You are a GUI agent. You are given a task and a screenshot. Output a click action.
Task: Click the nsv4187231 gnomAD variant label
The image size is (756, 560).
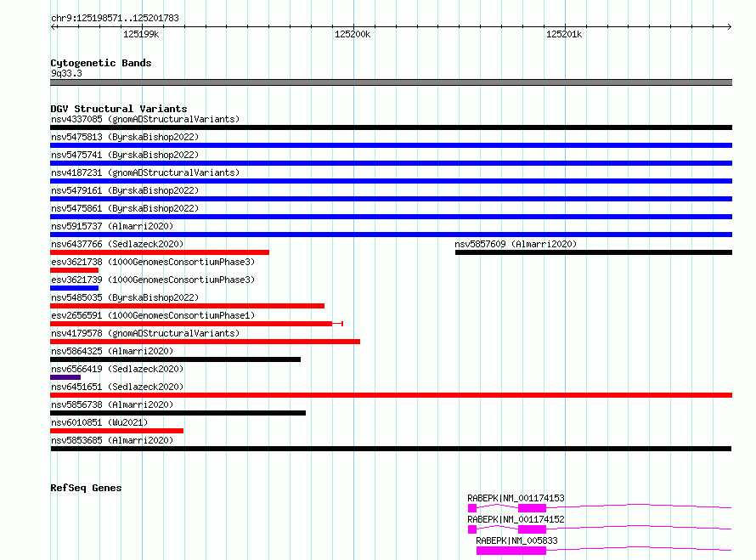point(145,173)
